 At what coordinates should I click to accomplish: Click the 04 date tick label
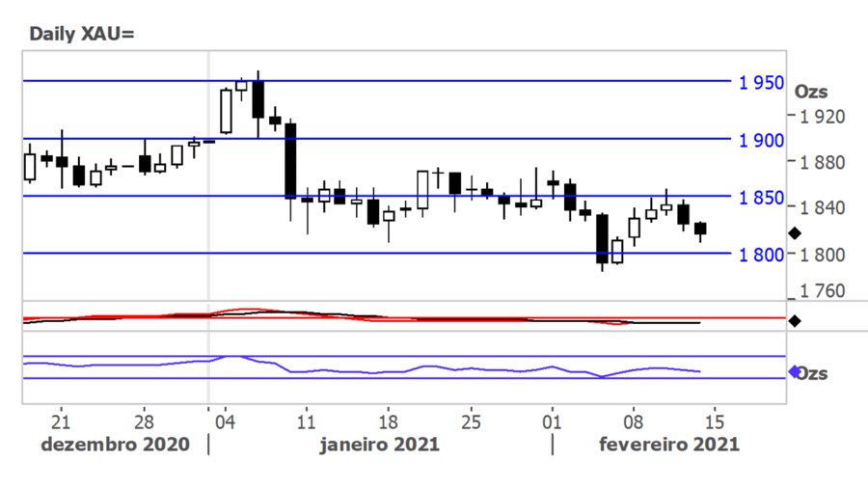(225, 422)
